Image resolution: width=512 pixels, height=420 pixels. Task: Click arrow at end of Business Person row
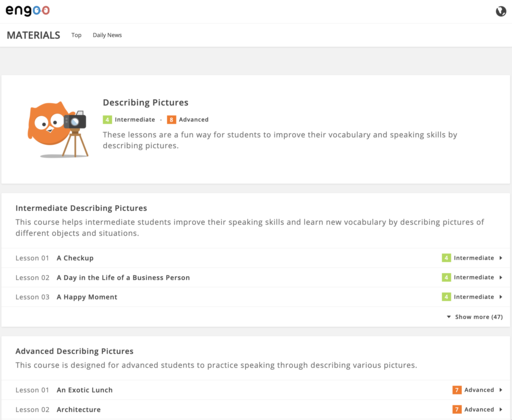tap(501, 277)
